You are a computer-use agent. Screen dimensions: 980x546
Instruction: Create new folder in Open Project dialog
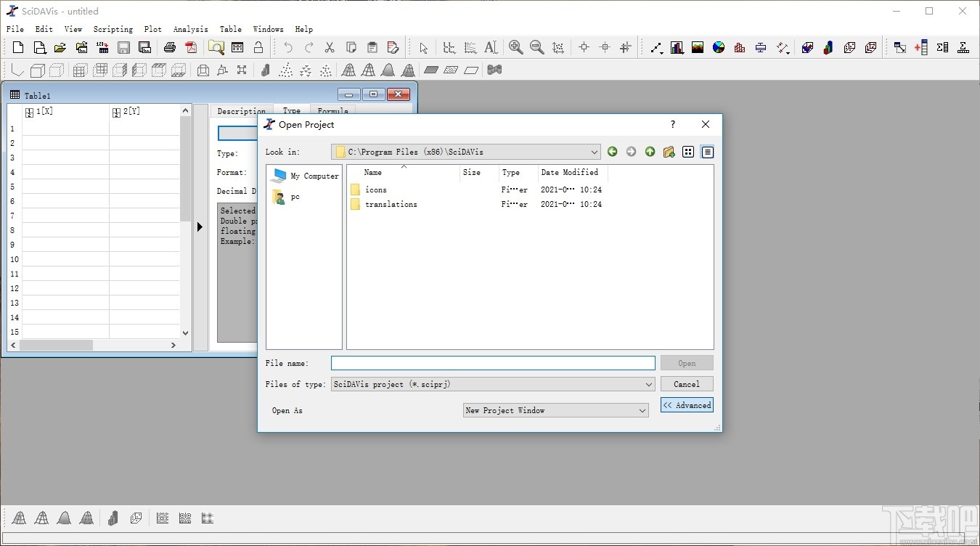669,152
